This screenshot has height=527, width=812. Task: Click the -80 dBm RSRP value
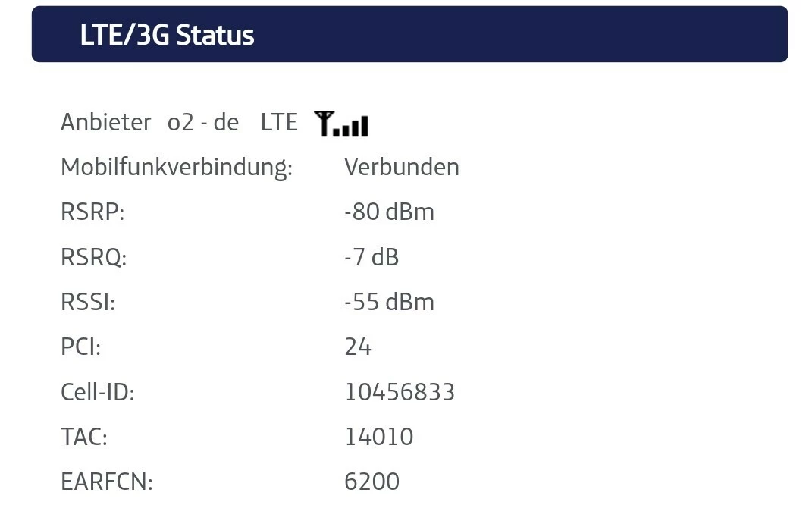tap(390, 212)
